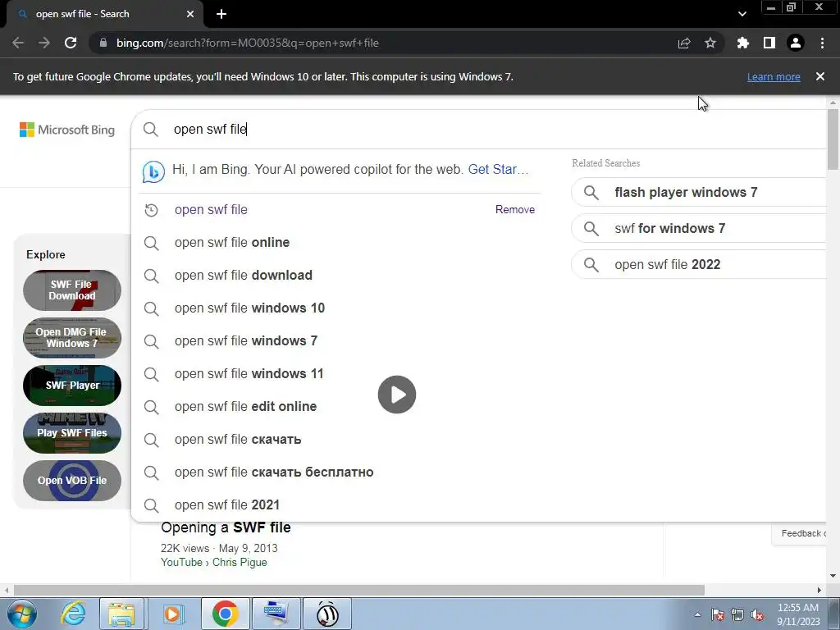This screenshot has height=630, width=840.
Task: Close the 'open swf file - Search' tab
Action: [190, 14]
